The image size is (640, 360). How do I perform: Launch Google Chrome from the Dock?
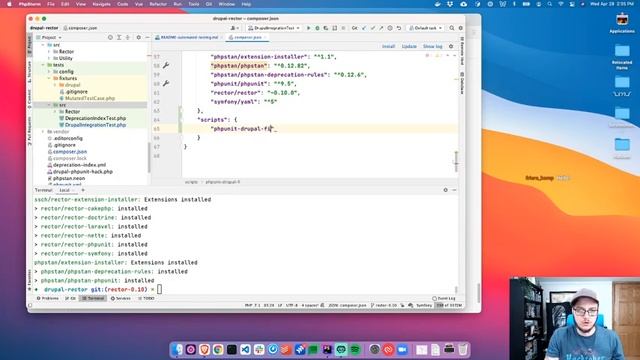click(x=218, y=350)
